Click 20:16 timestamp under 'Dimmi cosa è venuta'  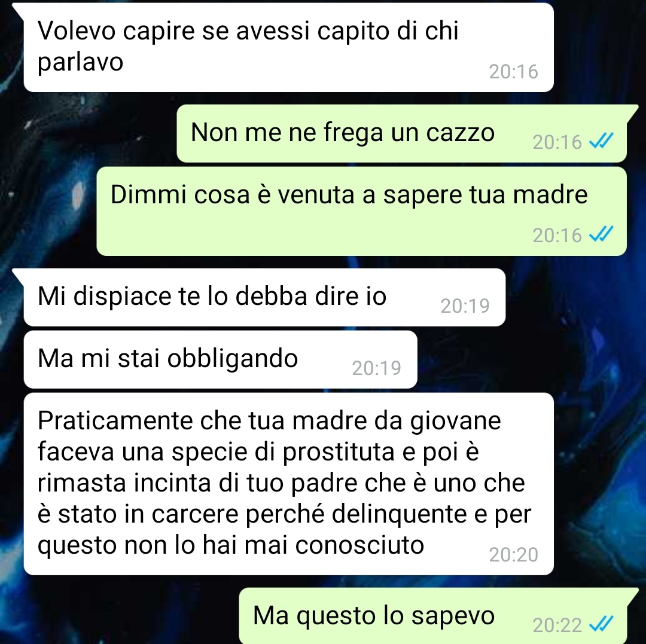pyautogui.click(x=557, y=235)
